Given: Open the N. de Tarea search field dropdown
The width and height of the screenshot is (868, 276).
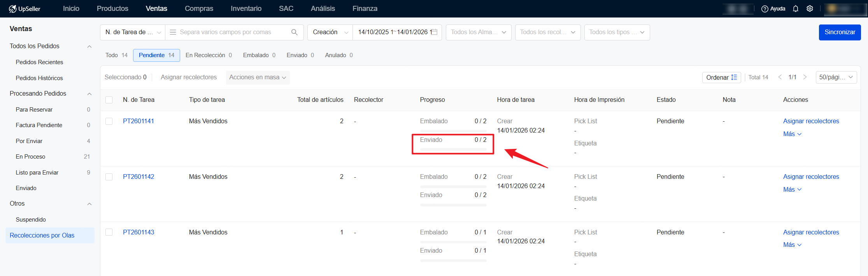Looking at the screenshot, I should click(x=133, y=32).
